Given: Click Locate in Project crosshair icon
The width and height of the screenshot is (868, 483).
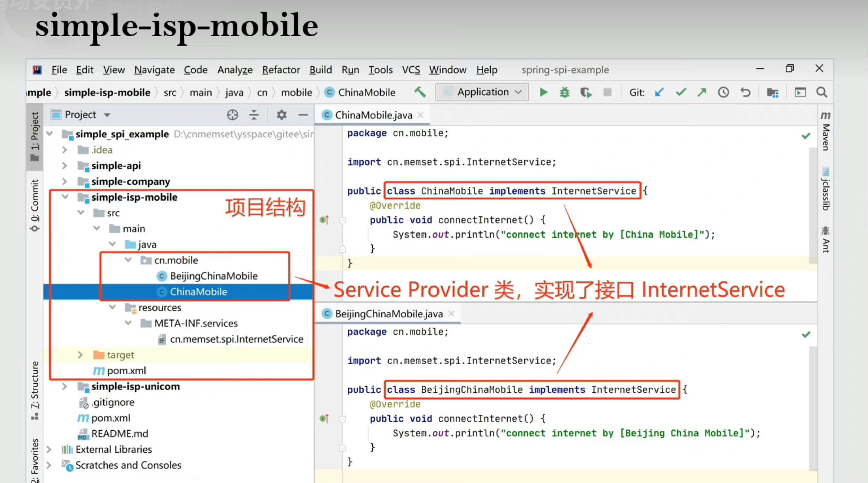Looking at the screenshot, I should (232, 115).
